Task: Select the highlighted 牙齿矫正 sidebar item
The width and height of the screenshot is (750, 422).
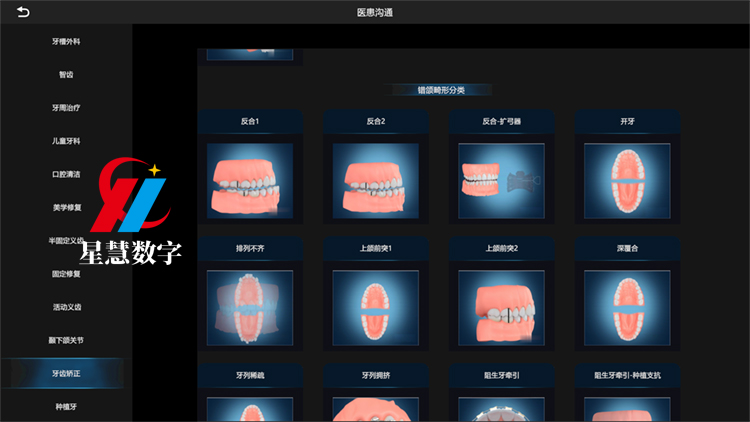Action: 66,373
